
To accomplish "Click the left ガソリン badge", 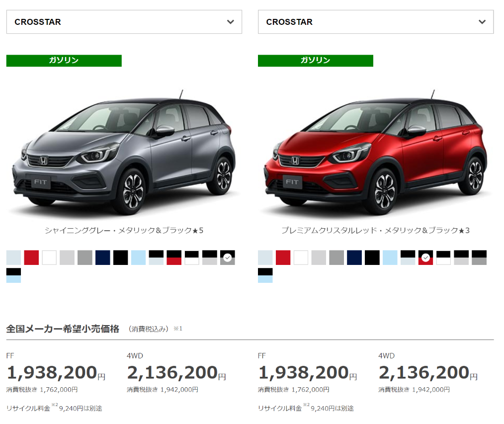I will pos(64,61).
